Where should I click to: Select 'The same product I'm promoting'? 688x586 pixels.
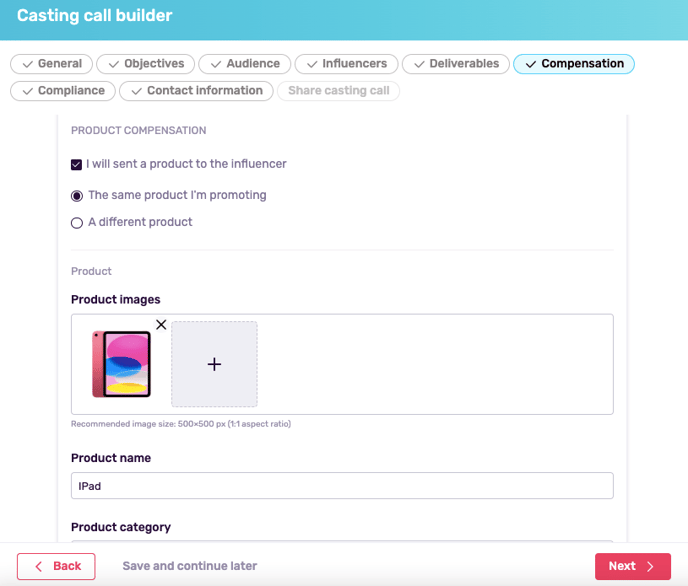pyautogui.click(x=77, y=196)
